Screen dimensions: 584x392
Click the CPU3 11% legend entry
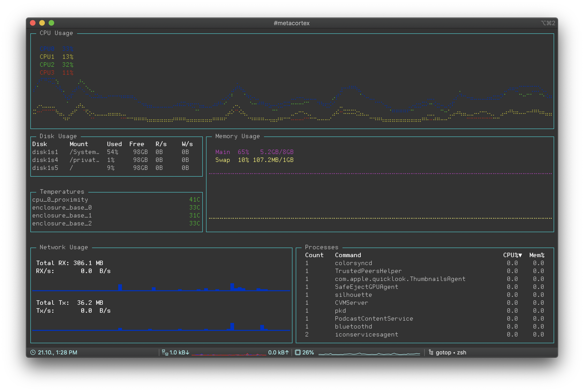56,73
